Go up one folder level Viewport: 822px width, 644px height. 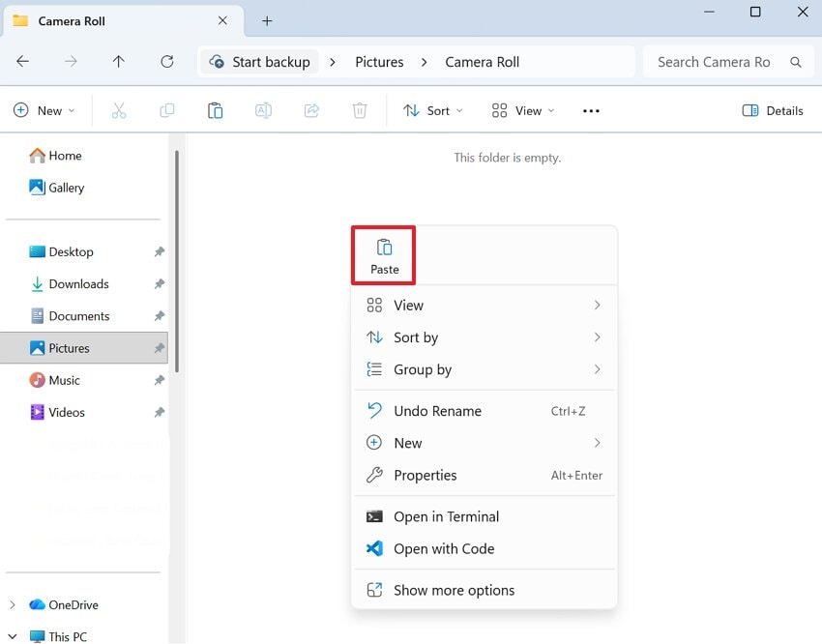[x=118, y=62]
